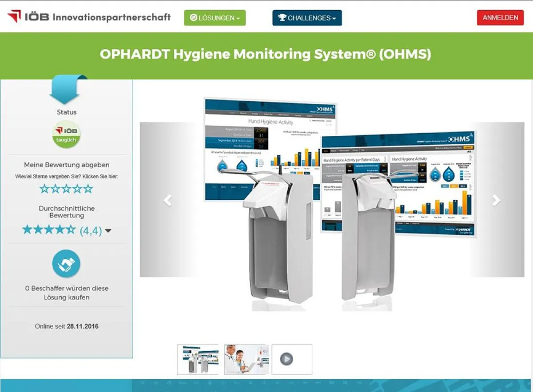Viewport: 533px width, 392px height.
Task: Expand the average rating details arrow
Action: coord(108,231)
